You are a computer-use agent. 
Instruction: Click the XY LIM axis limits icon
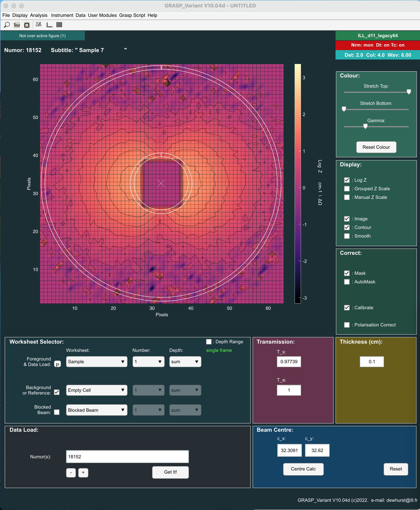[x=39, y=25]
